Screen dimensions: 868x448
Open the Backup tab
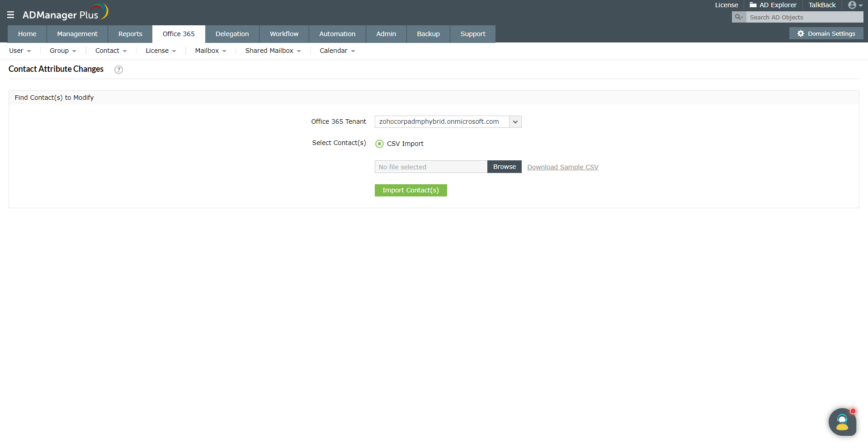[x=429, y=34]
